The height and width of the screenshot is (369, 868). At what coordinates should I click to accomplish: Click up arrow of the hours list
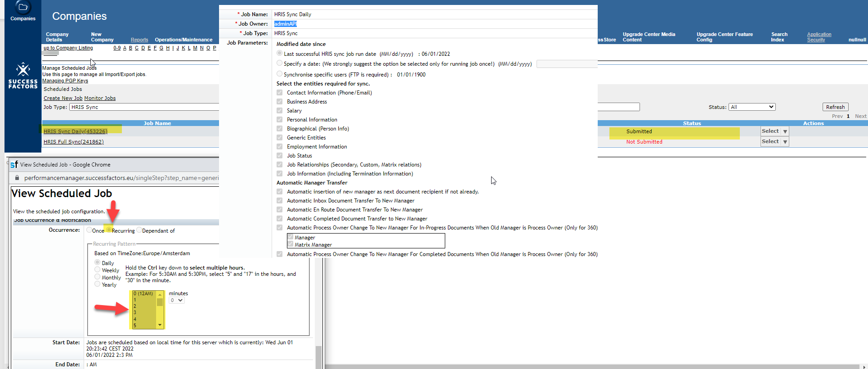click(x=160, y=294)
